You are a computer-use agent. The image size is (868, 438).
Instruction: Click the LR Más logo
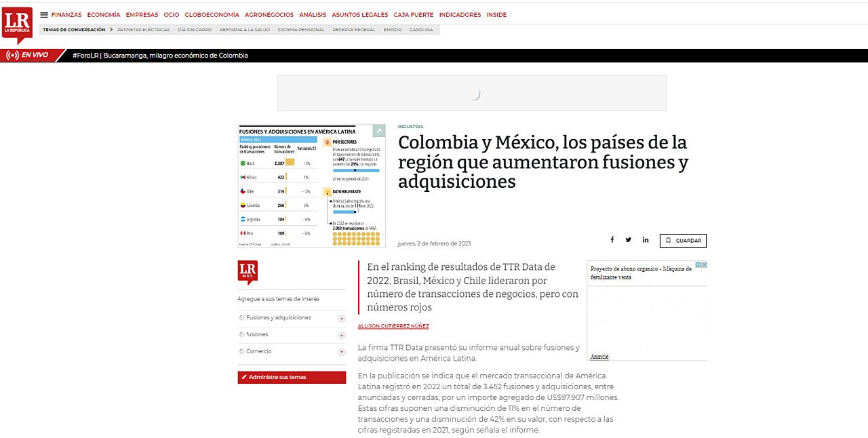click(x=248, y=273)
